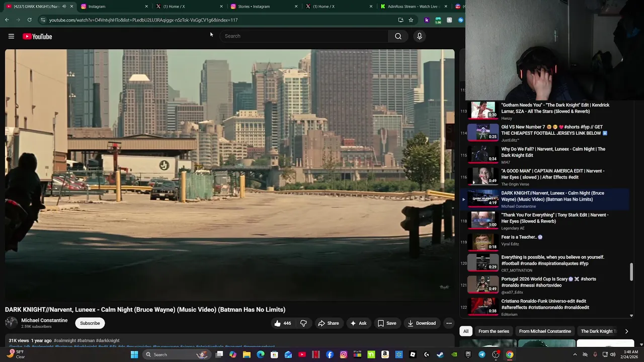
Task: Go to YouTube home via logo
Action: (x=37, y=36)
